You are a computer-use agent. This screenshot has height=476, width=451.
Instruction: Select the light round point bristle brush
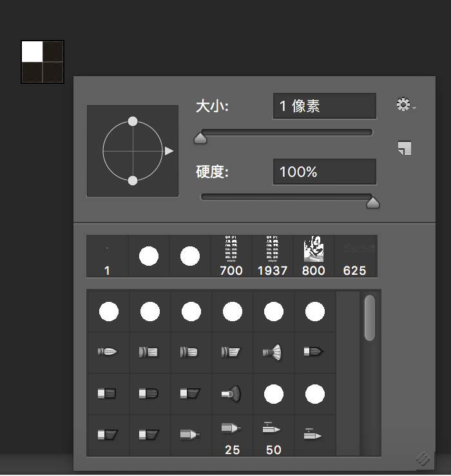click(x=109, y=352)
